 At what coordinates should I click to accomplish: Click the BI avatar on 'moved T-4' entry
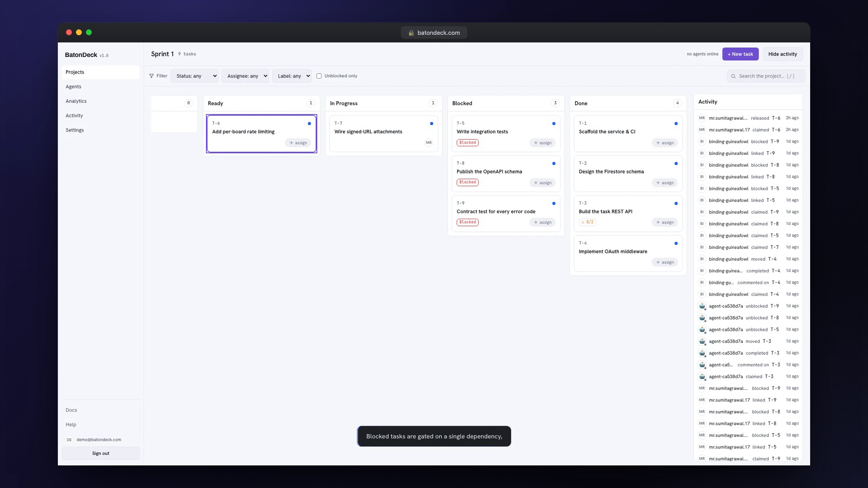(x=702, y=259)
